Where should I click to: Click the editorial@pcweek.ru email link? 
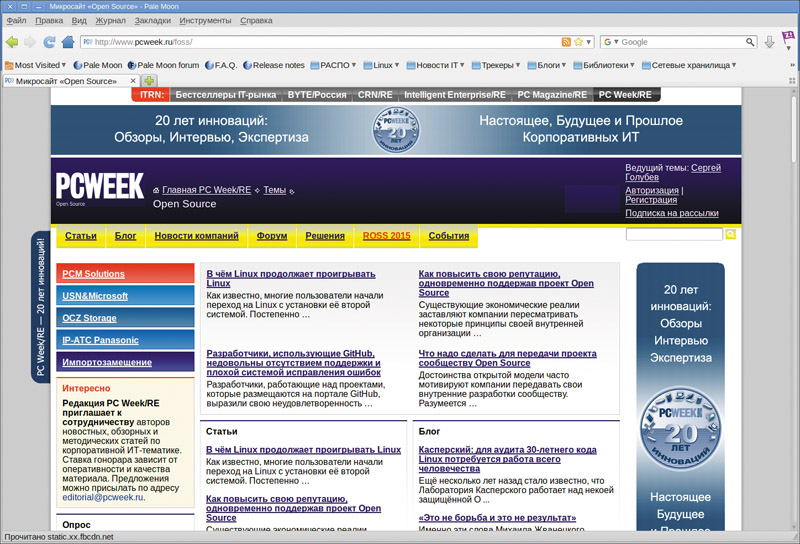103,497
